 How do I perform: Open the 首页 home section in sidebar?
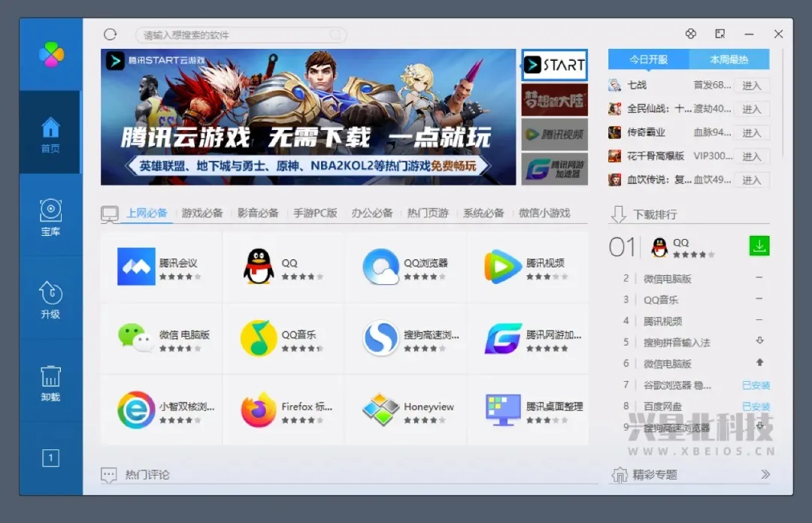tap(50, 132)
